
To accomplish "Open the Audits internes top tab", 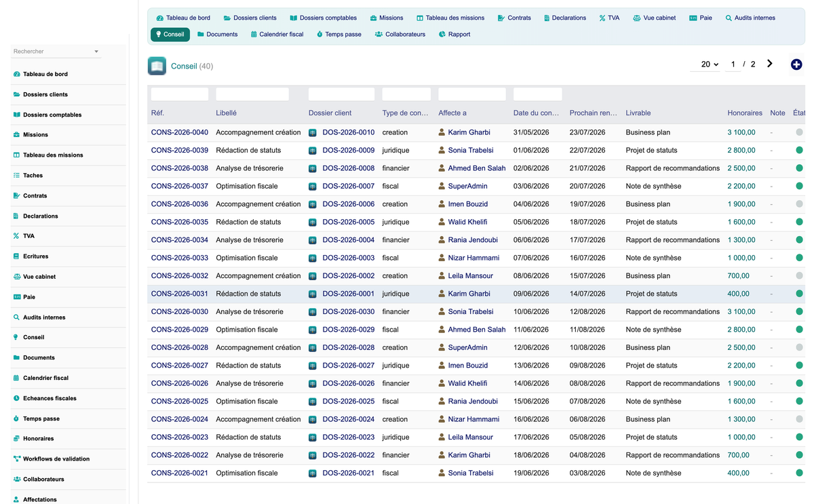I will [750, 18].
